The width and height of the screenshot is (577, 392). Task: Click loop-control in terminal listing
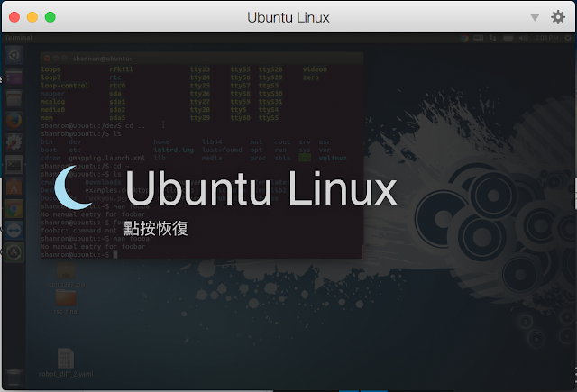click(65, 86)
